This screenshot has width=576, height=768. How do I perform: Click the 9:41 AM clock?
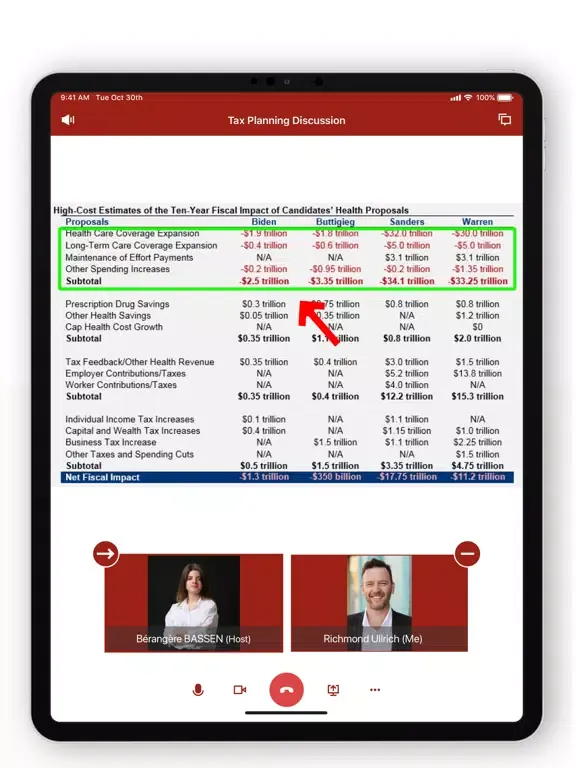[x=75, y=97]
